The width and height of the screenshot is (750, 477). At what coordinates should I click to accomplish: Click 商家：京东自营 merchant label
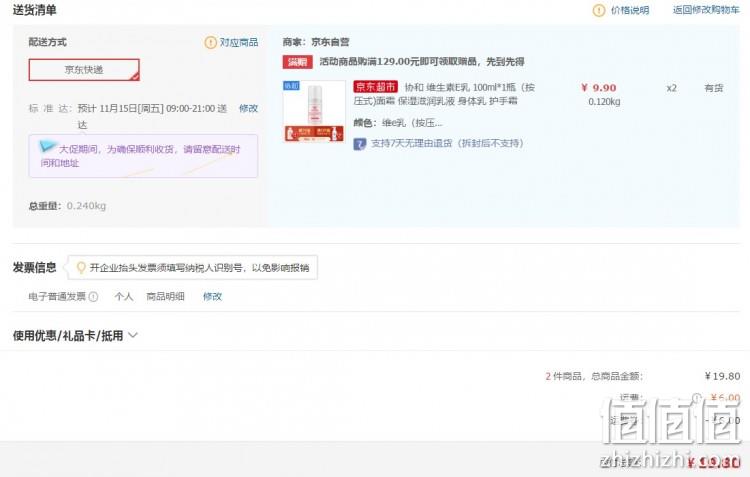click(316, 43)
